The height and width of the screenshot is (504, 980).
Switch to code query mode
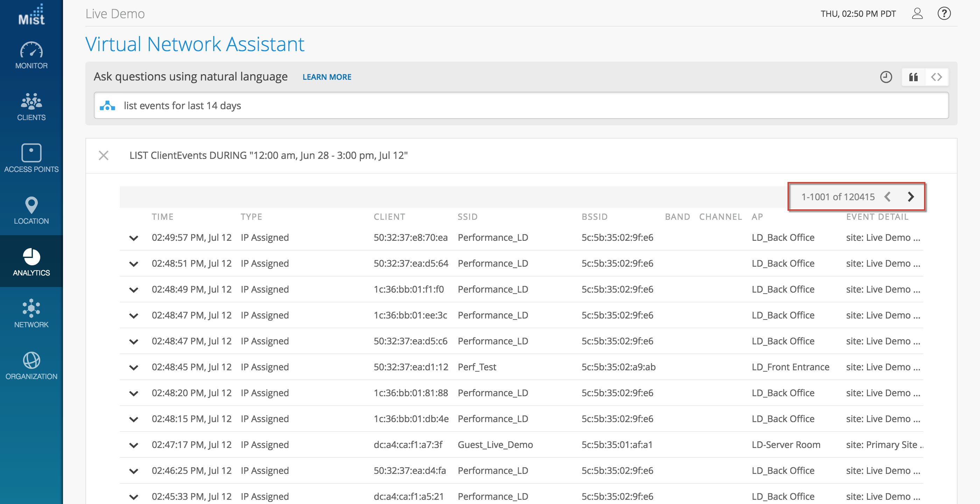pyautogui.click(x=936, y=77)
